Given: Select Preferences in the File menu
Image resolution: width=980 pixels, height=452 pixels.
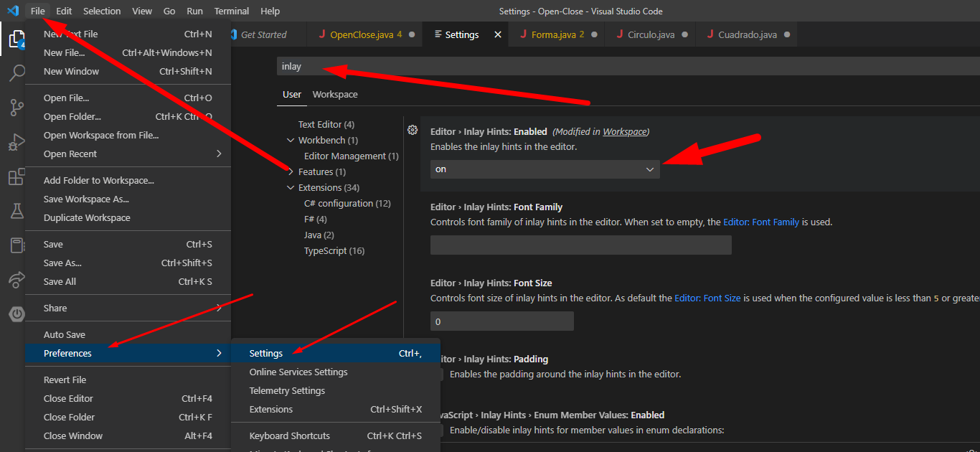Looking at the screenshot, I should point(68,353).
